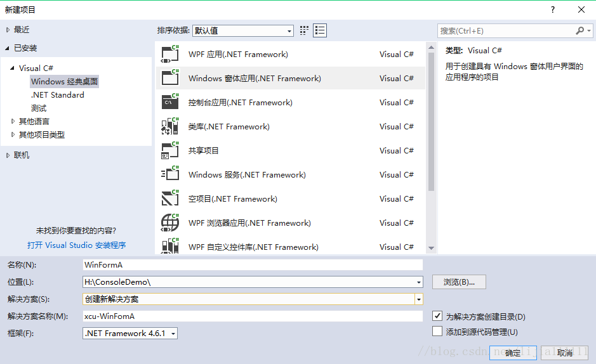Switch to small icons view
596x364 pixels.
(x=304, y=30)
